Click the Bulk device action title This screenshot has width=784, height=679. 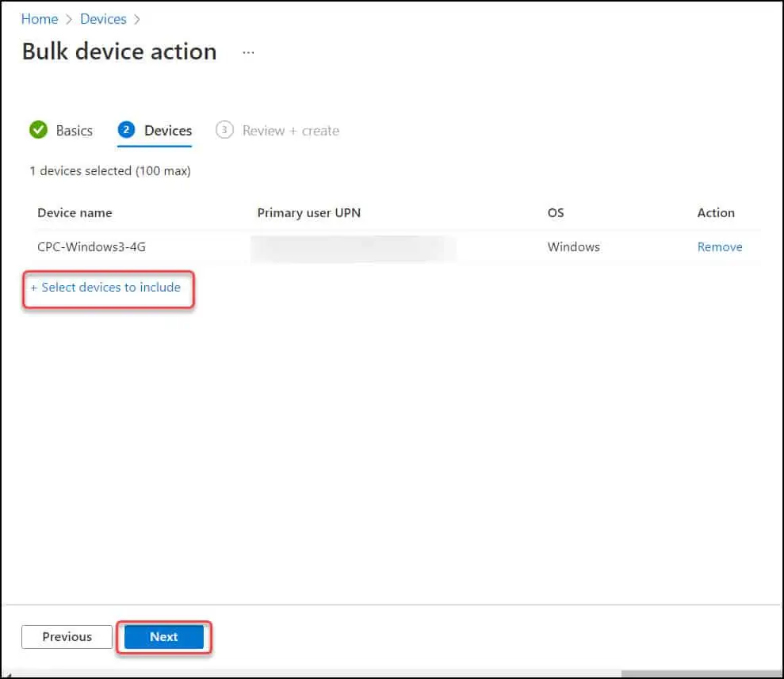[x=120, y=51]
